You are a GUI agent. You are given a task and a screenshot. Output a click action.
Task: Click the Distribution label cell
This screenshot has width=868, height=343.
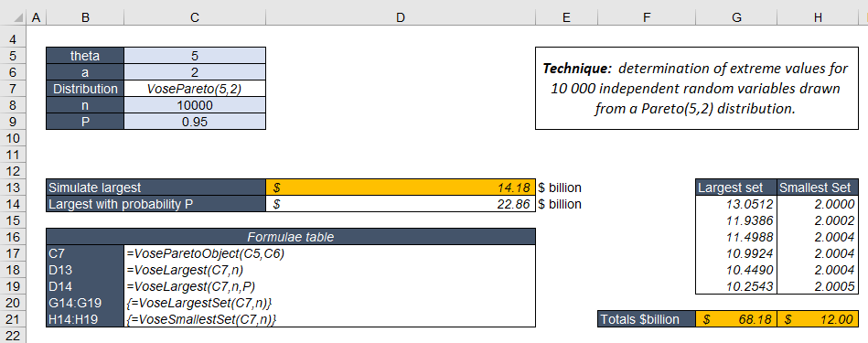pyautogui.click(x=85, y=89)
